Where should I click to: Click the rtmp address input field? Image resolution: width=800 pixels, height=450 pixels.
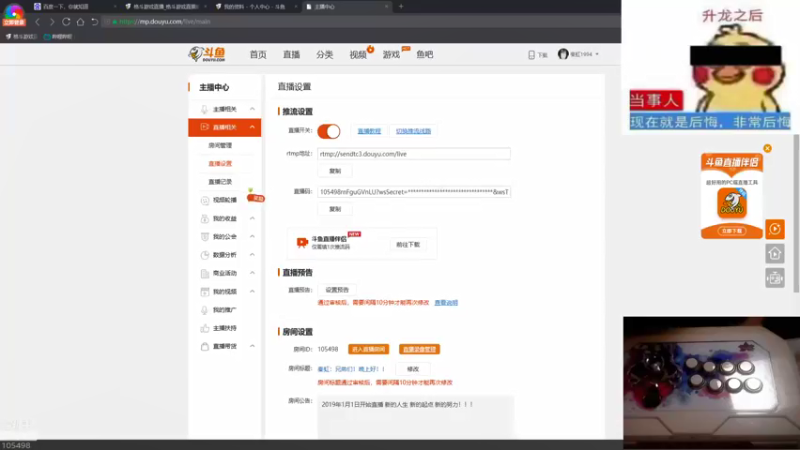tap(414, 154)
